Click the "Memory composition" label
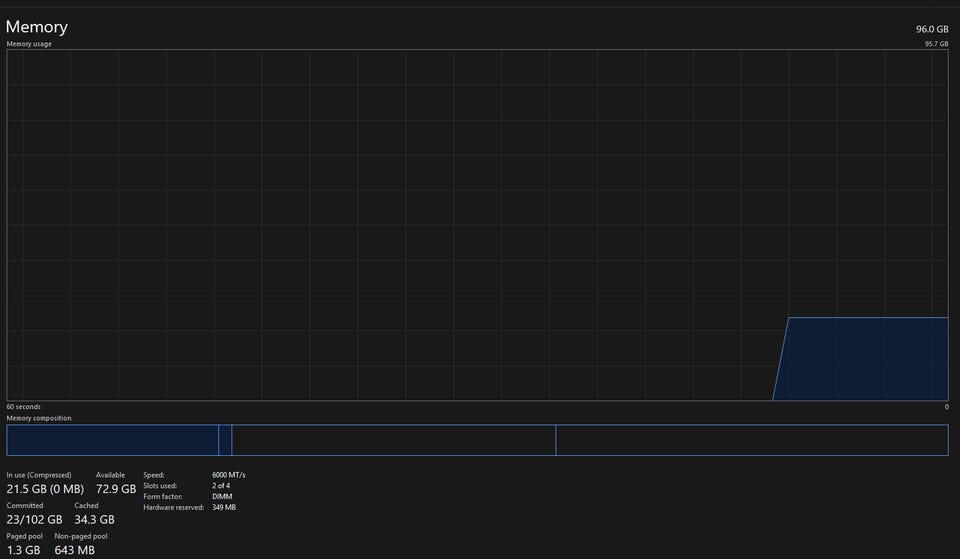The width and height of the screenshot is (960, 559). (x=39, y=418)
